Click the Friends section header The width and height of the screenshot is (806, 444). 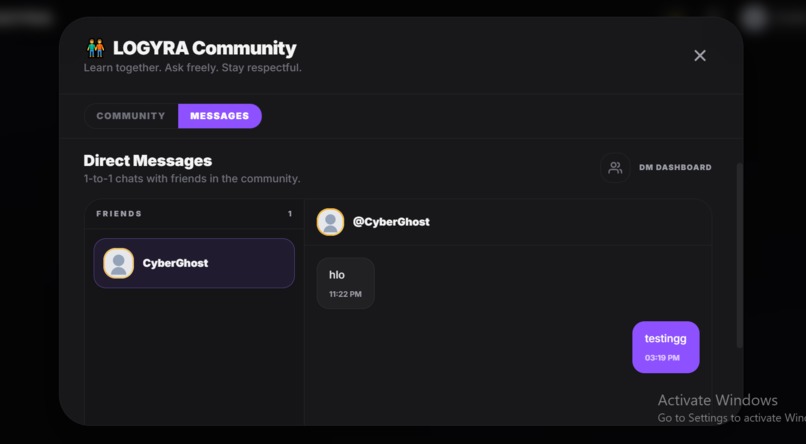119,214
